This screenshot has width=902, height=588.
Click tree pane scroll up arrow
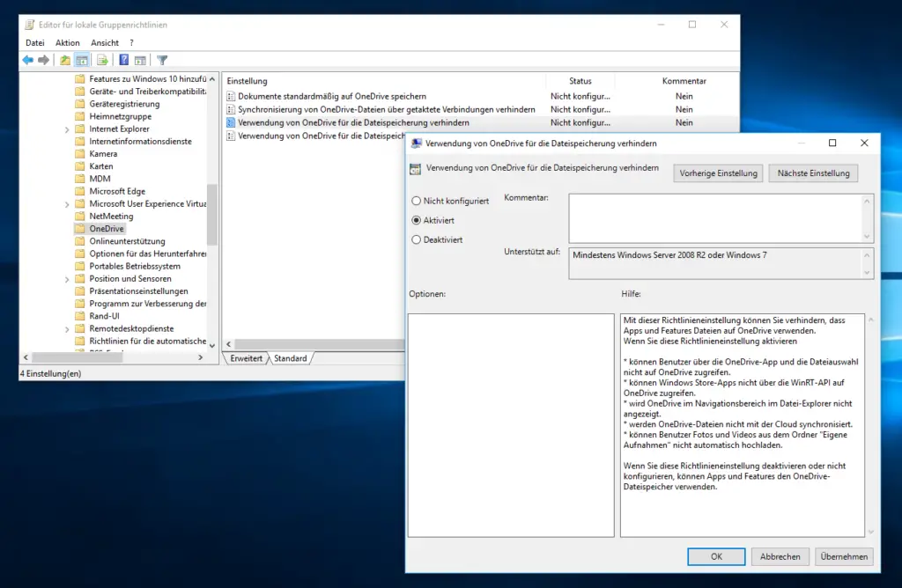tap(212, 78)
